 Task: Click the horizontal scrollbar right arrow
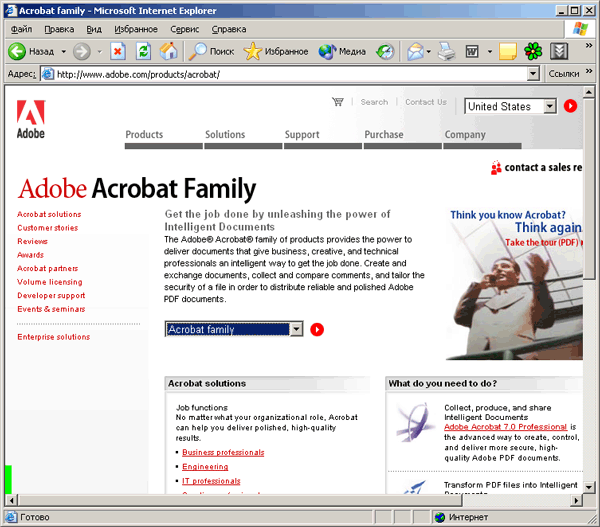[576, 500]
